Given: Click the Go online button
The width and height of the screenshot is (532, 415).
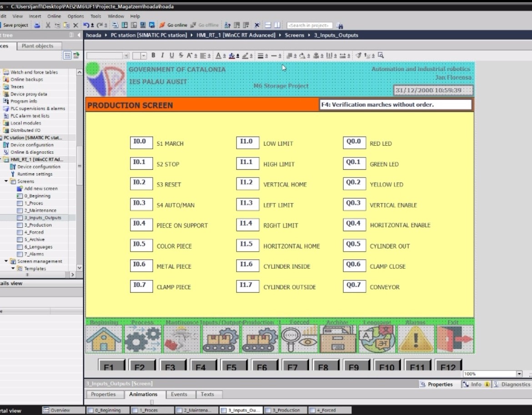Looking at the screenshot, I should 173,25.
